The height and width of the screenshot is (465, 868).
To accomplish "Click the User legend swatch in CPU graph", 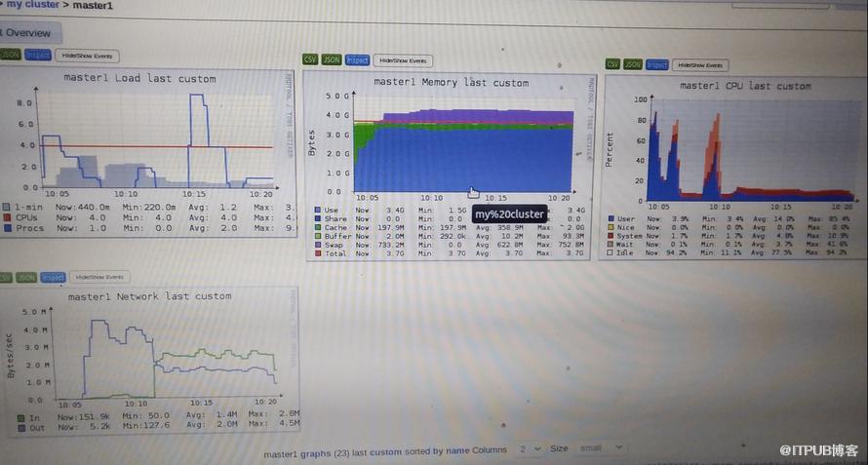I will point(610,218).
